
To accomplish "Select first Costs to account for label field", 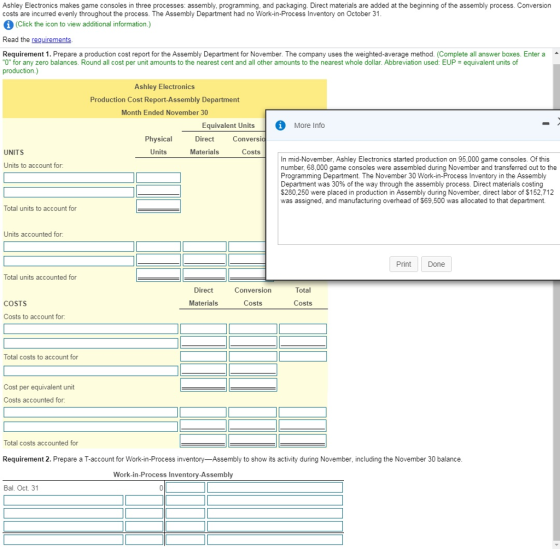I will [x=91, y=329].
